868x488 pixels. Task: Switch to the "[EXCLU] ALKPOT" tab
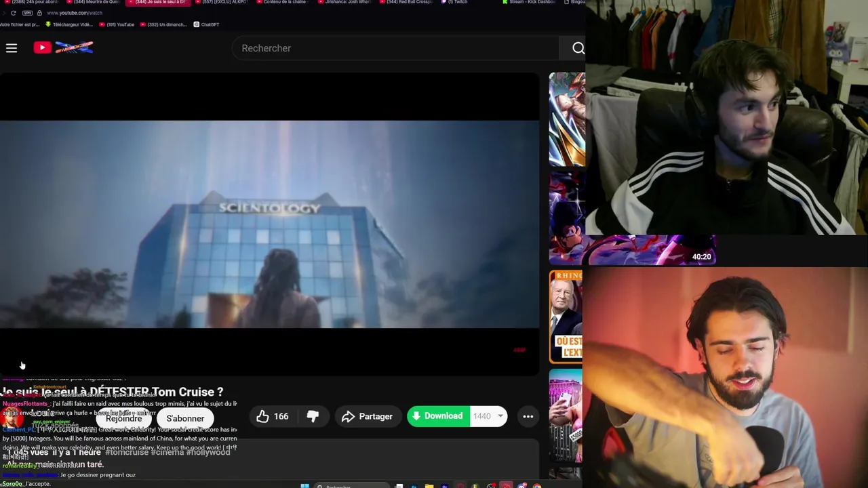click(x=221, y=2)
